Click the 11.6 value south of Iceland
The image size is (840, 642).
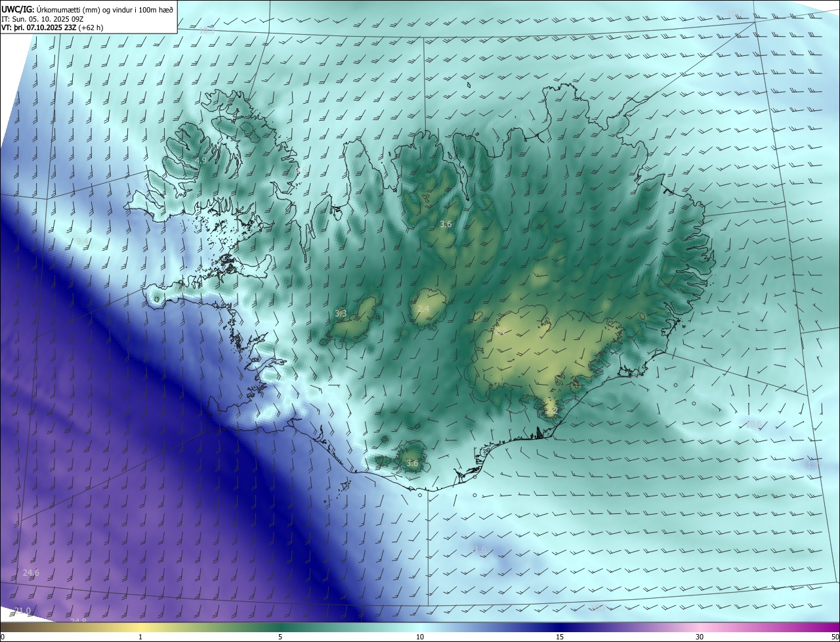pos(478,549)
